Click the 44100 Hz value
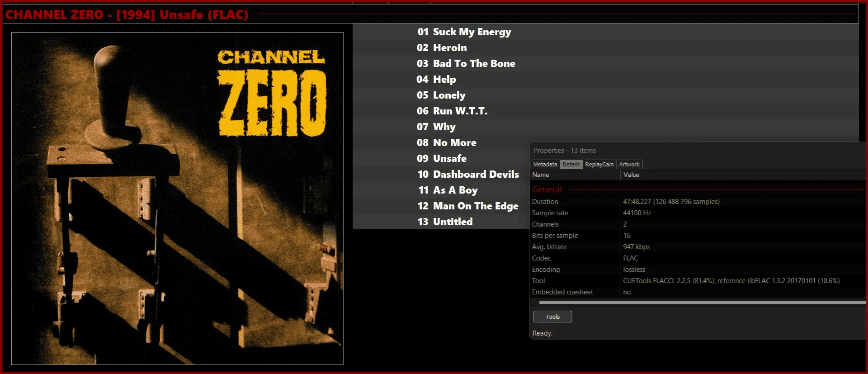This screenshot has height=374, width=868. [x=637, y=213]
